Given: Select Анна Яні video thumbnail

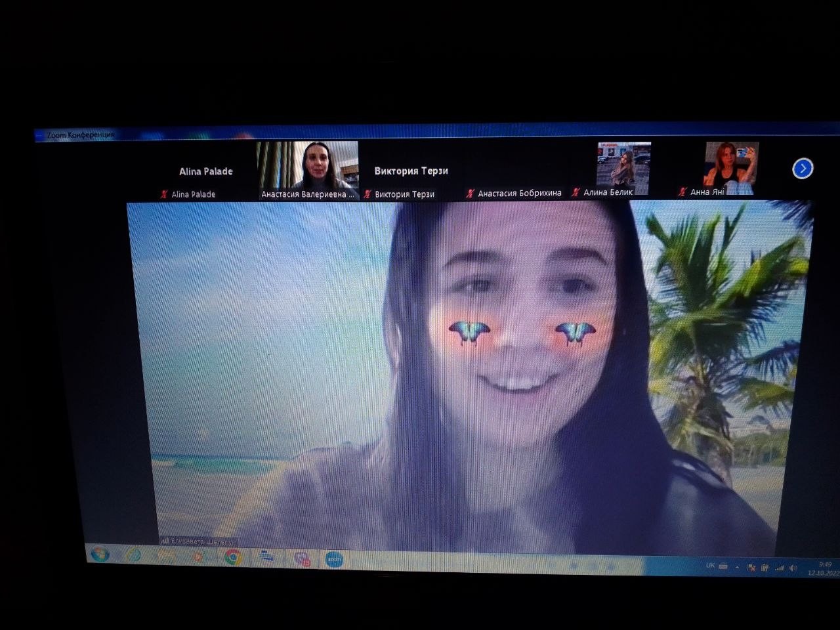Looking at the screenshot, I should coord(731,165).
